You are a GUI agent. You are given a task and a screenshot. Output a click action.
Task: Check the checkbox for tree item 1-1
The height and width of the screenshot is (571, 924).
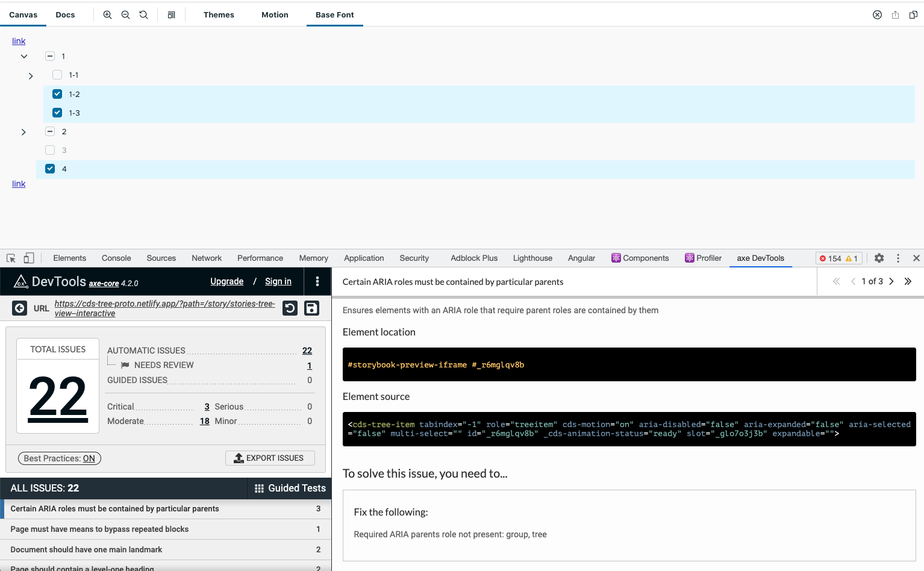57,75
